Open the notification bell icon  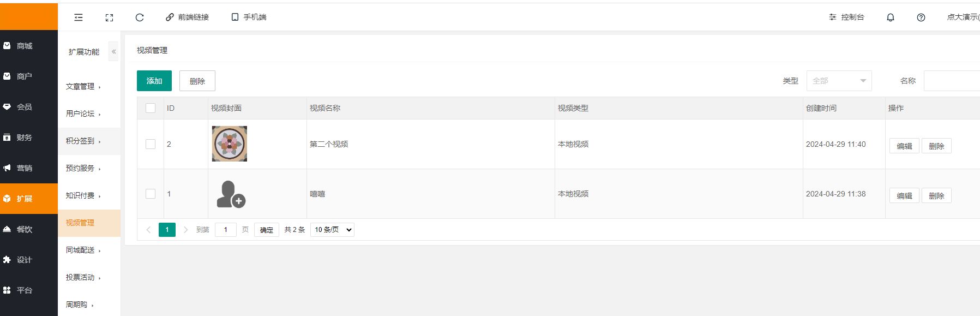pos(891,17)
